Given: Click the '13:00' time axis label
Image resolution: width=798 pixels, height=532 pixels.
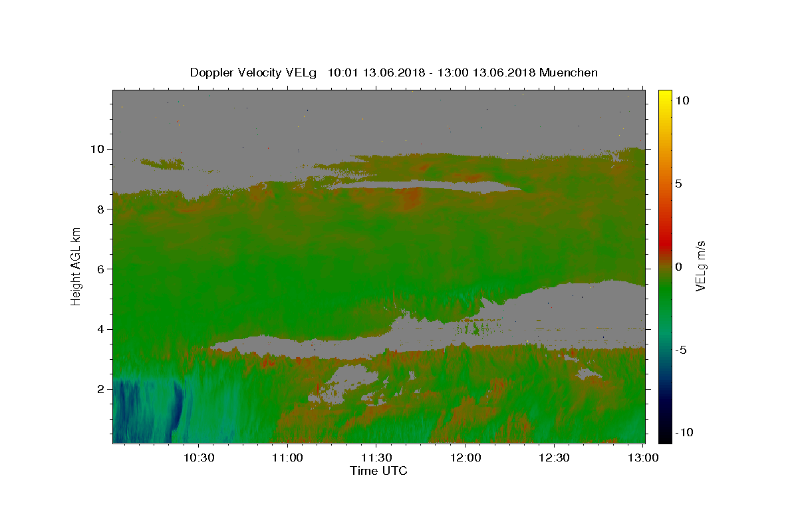Looking at the screenshot, I should (644, 458).
